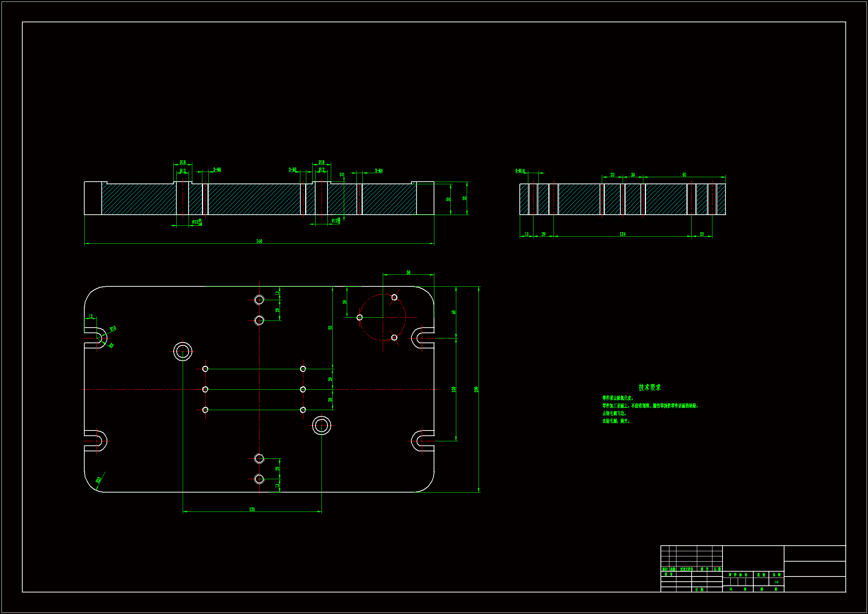Screen dimensions: 868x614
Task: Select the 134 dimension in side section
Action: pos(622,234)
